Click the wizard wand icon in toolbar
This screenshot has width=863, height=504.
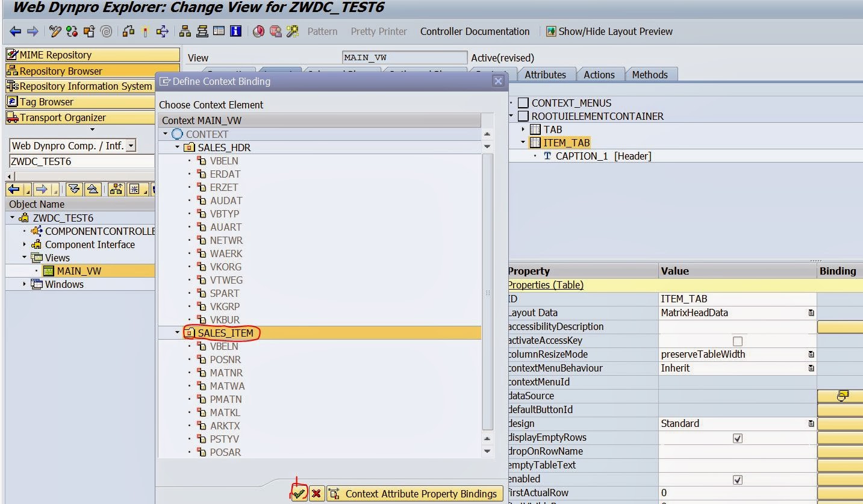coord(293,31)
